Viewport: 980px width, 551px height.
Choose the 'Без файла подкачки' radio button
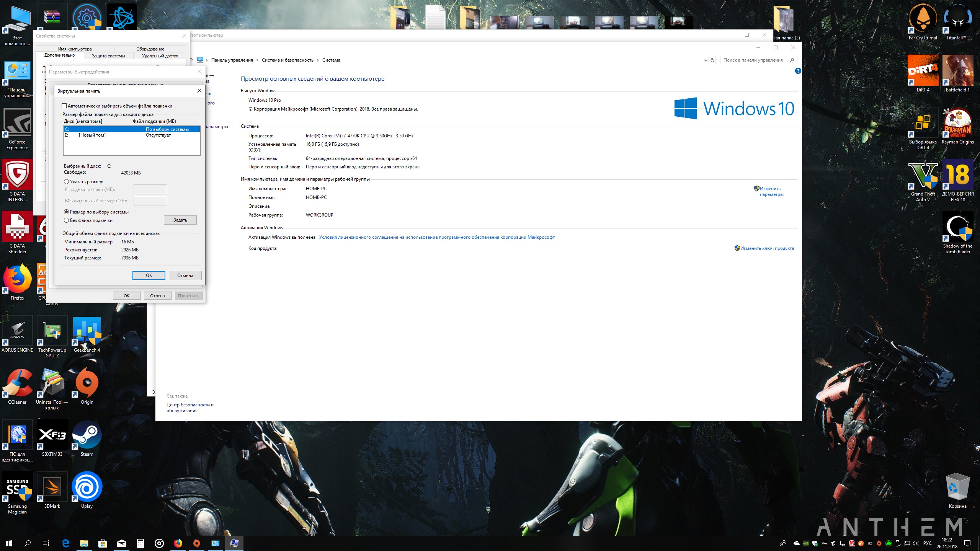[67, 220]
